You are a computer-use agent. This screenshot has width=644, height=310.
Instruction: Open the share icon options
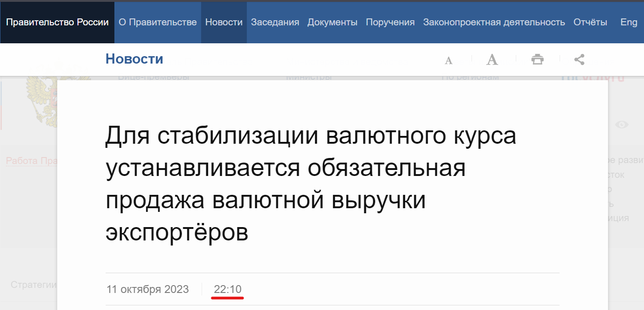coord(579,59)
